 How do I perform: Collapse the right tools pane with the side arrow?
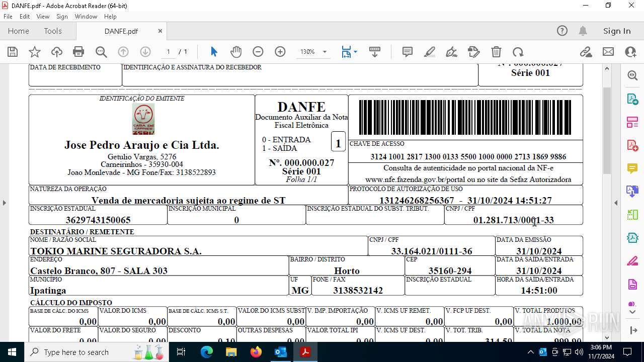pyautogui.click(x=616, y=203)
